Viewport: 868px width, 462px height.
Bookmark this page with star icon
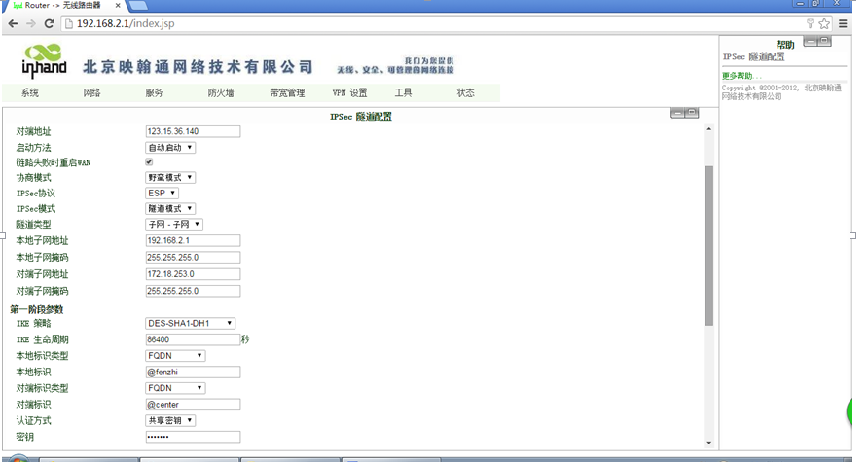point(824,23)
